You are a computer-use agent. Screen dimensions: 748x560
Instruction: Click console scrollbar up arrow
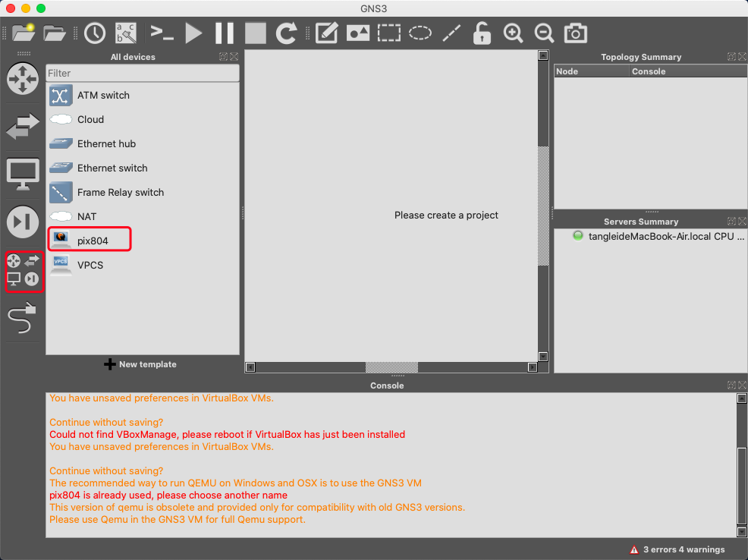point(742,398)
